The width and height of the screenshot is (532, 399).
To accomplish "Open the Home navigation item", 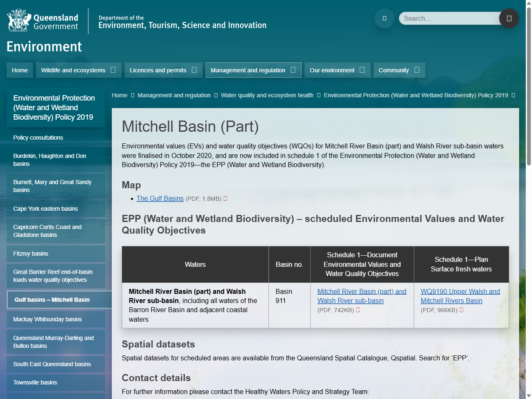I will point(20,70).
